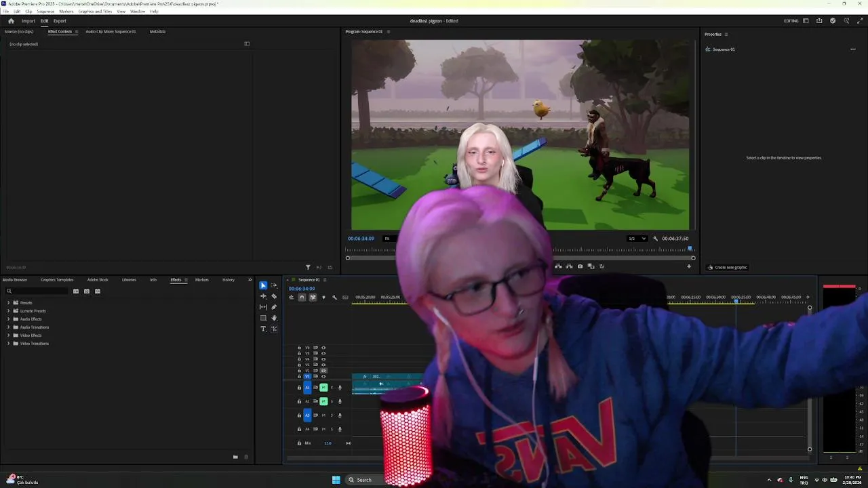868x488 pixels.
Task: Show hidden panel tabs overflow chevron
Action: [x=250, y=280]
